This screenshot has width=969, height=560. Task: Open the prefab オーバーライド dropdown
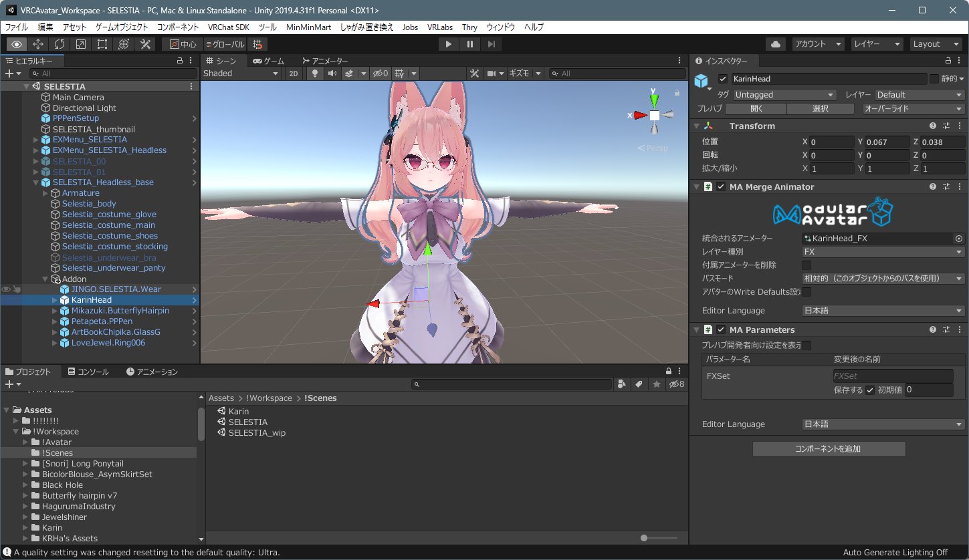(x=913, y=109)
